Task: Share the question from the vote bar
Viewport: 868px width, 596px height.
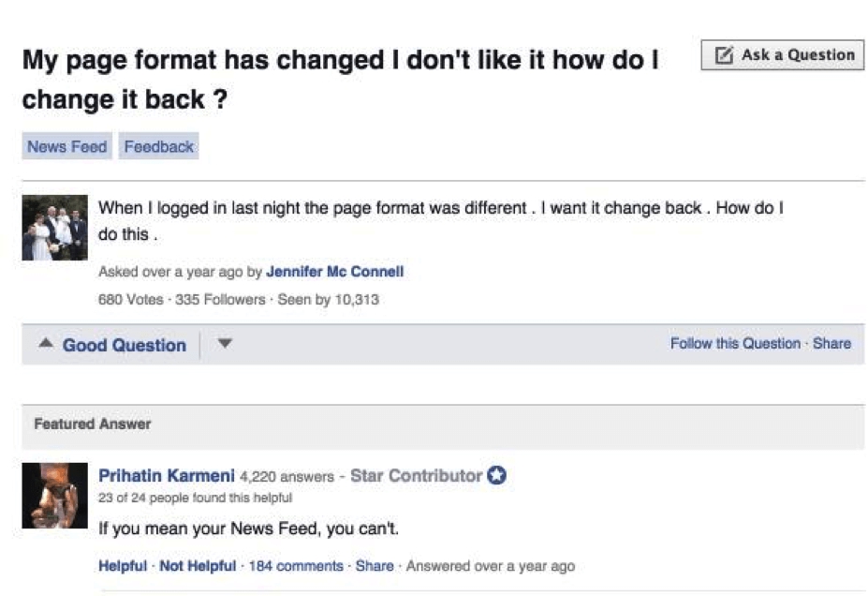Action: (x=831, y=344)
